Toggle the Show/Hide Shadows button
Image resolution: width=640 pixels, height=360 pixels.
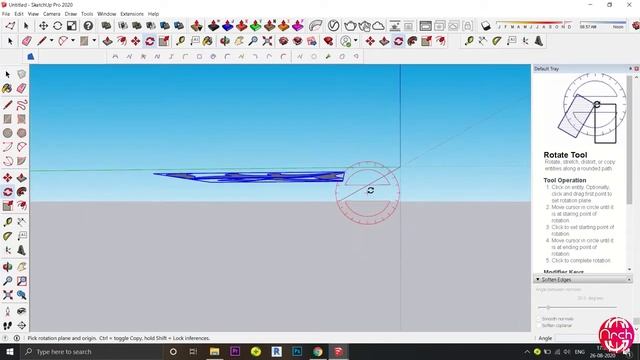[486, 26]
